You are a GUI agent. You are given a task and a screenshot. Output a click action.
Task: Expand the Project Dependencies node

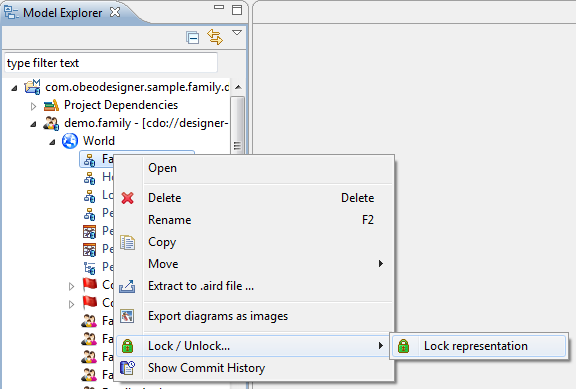click(33, 106)
